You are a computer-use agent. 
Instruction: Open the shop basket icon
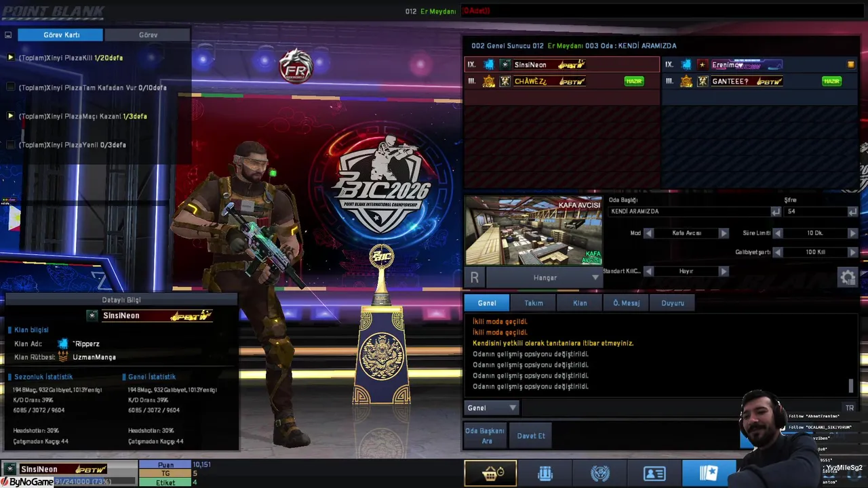pyautogui.click(x=490, y=473)
